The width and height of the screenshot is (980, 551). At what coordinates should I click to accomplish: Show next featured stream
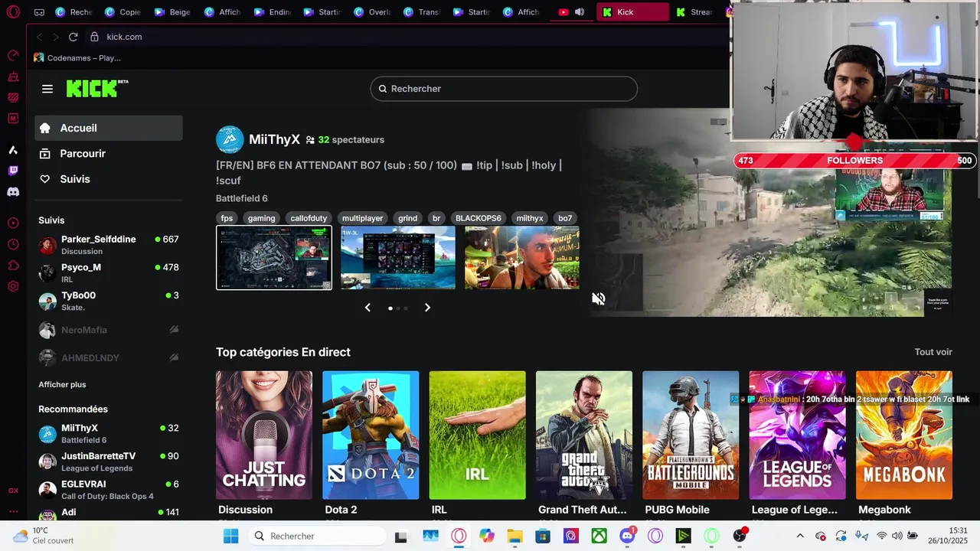click(427, 308)
